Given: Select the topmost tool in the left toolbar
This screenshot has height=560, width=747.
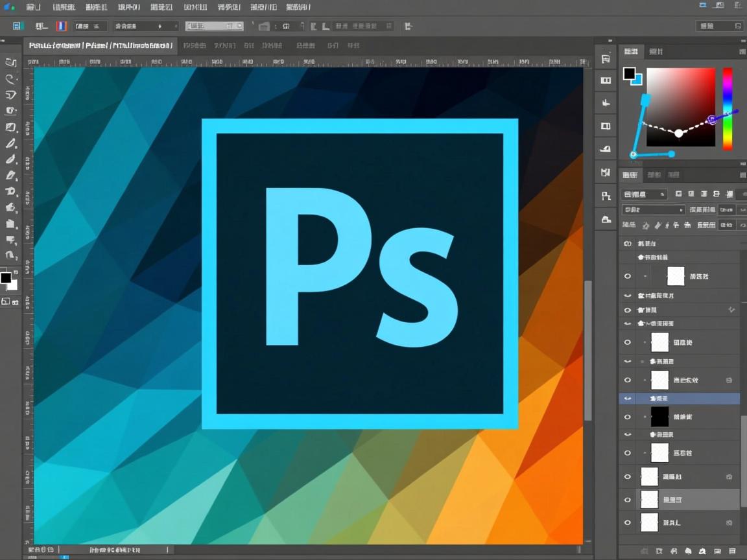Looking at the screenshot, I should 11,62.
